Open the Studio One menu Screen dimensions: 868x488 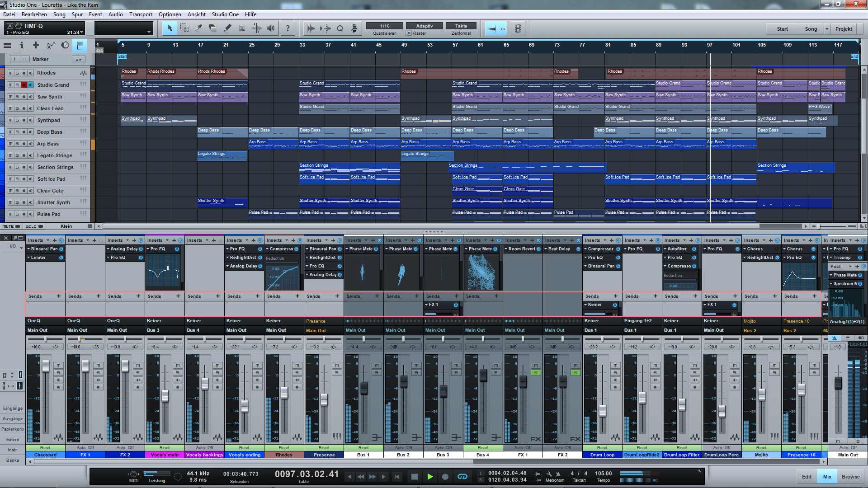pyautogui.click(x=225, y=14)
